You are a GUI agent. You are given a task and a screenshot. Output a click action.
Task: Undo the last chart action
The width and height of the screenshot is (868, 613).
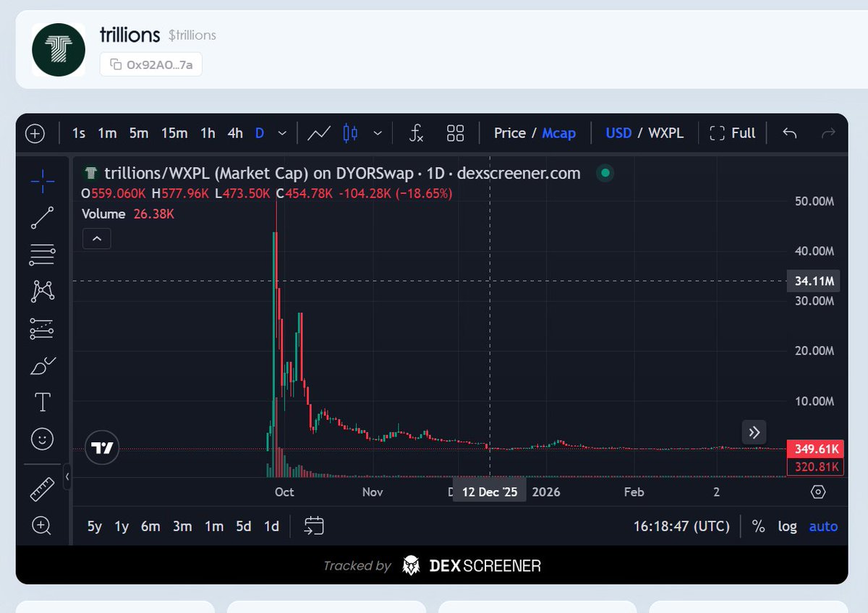790,133
